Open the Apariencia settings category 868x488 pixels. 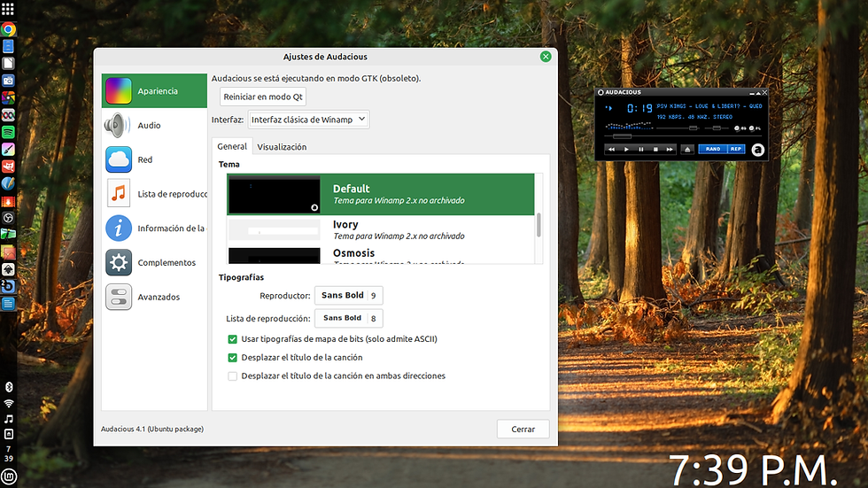point(154,90)
